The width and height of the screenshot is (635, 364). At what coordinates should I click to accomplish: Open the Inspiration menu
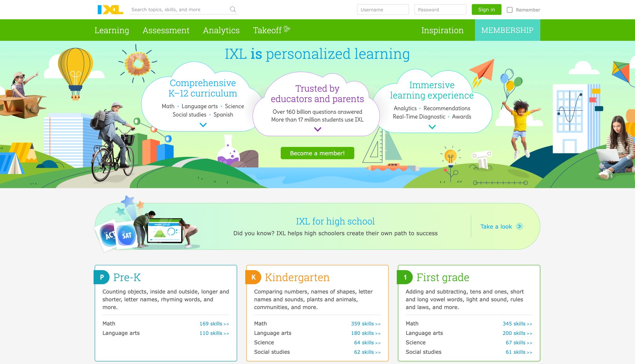(x=442, y=30)
